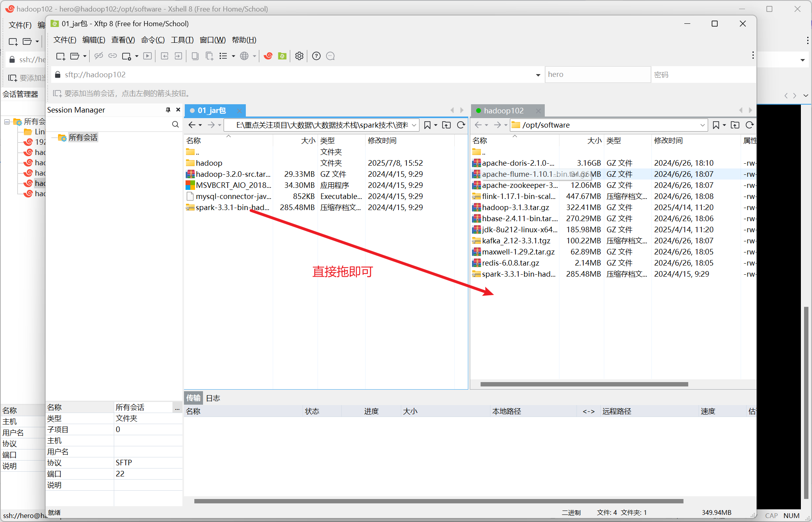Open the view mode list dropdown arrow
Viewport: 812px width, 522px height.
[x=234, y=56]
